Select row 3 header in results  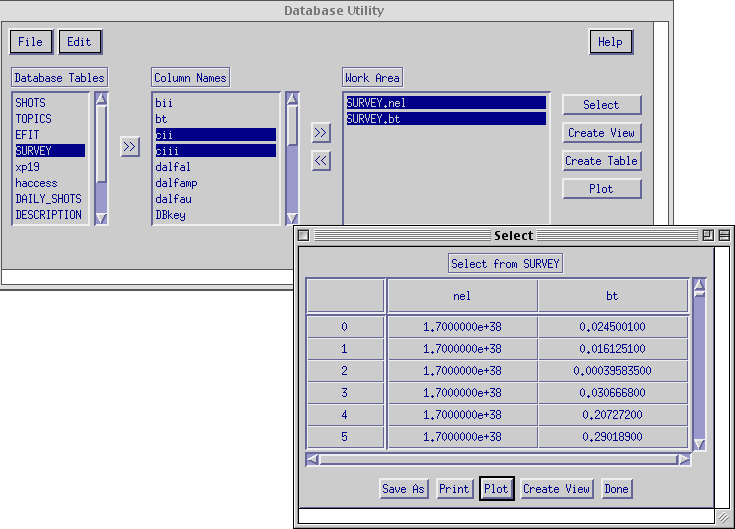(345, 393)
